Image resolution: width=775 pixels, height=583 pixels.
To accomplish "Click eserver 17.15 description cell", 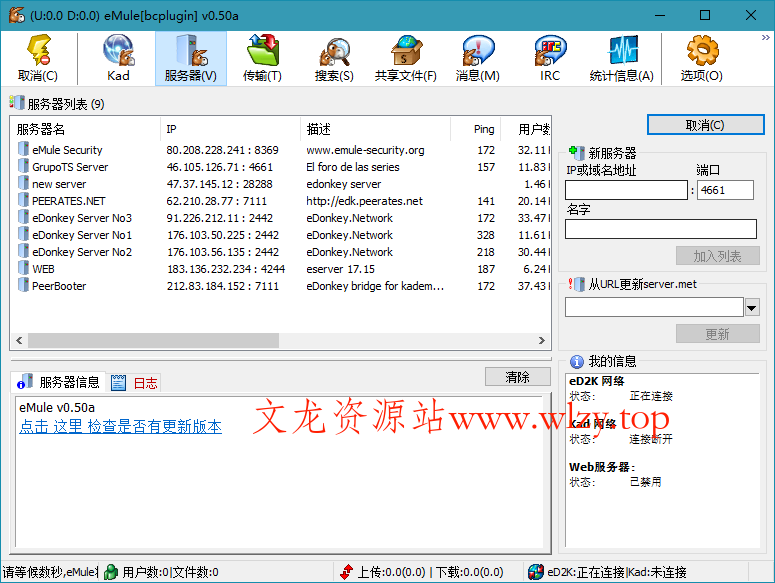I will click(x=341, y=269).
